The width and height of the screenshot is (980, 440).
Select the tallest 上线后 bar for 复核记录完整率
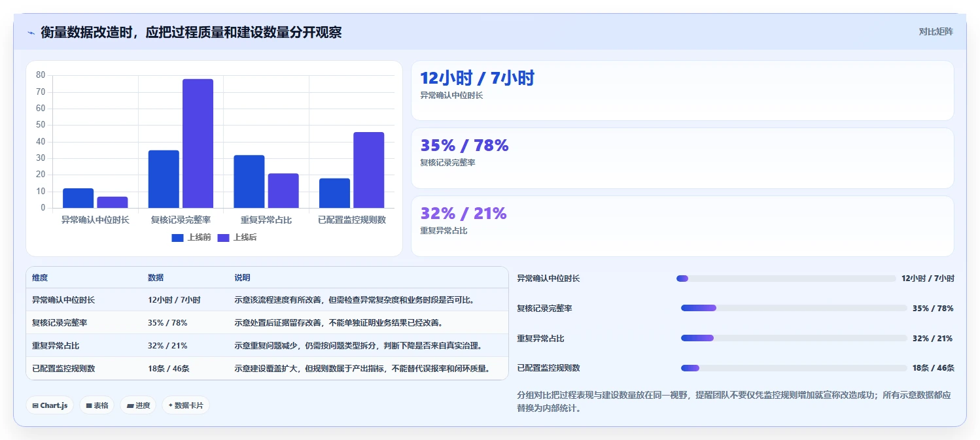click(x=198, y=143)
